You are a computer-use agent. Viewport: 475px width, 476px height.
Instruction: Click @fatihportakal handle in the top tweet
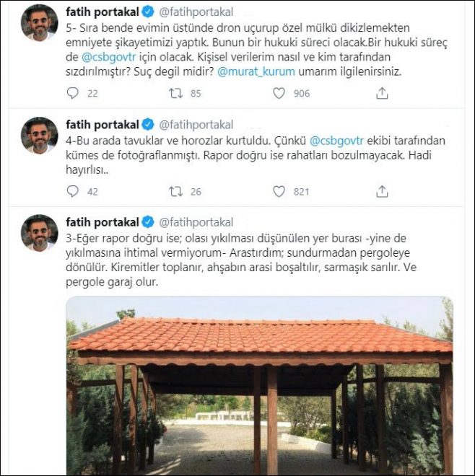(196, 12)
